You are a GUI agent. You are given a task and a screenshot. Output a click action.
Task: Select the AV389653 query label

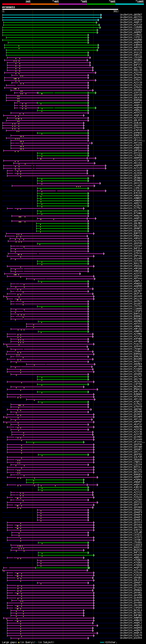8,7
